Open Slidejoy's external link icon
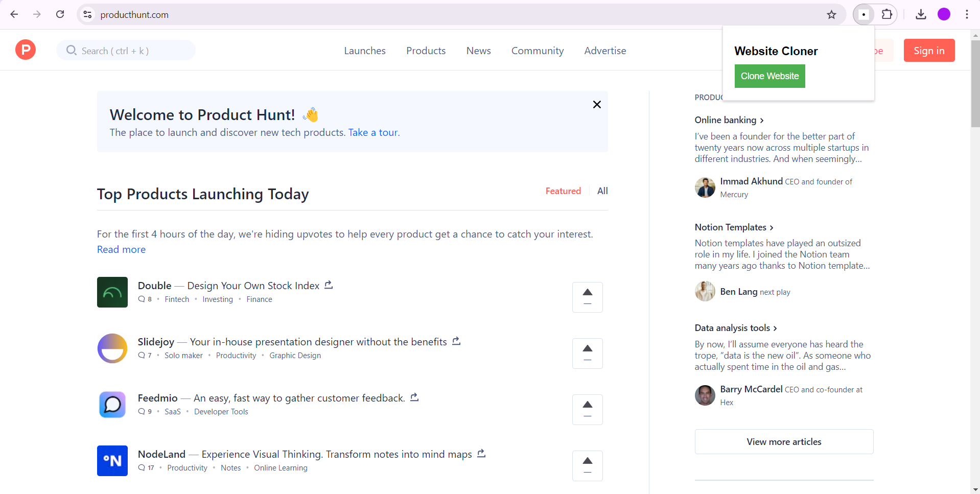Screen dimensions: 980x494 point(456,341)
